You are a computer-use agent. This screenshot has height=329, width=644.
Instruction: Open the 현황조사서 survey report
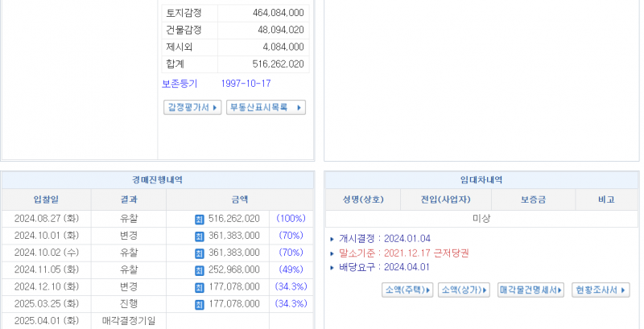click(x=601, y=290)
